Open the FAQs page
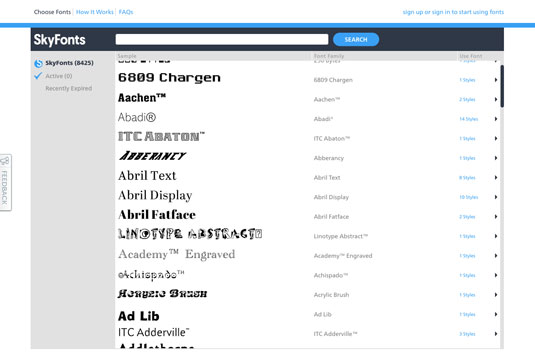Viewport: 535px width, 361px height. pos(126,12)
